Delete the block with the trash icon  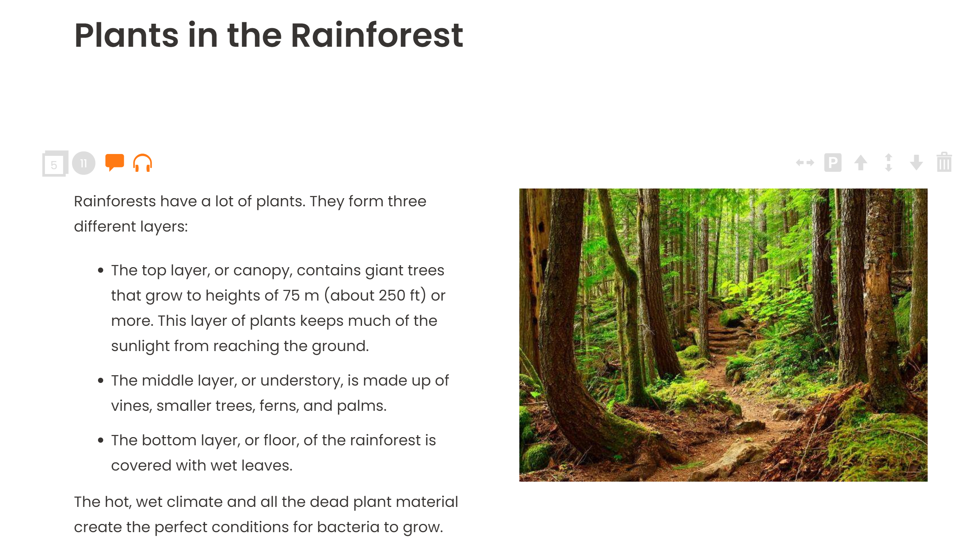tap(944, 162)
